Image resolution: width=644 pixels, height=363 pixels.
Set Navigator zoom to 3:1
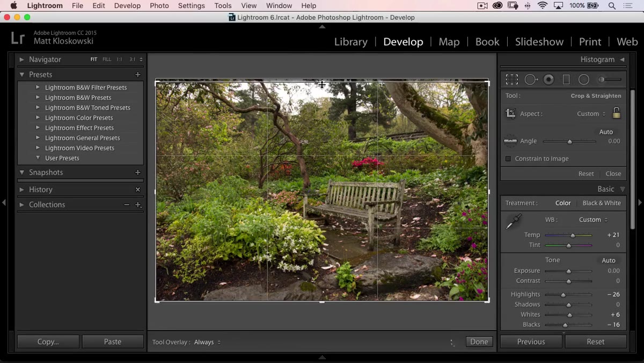pos(132,60)
